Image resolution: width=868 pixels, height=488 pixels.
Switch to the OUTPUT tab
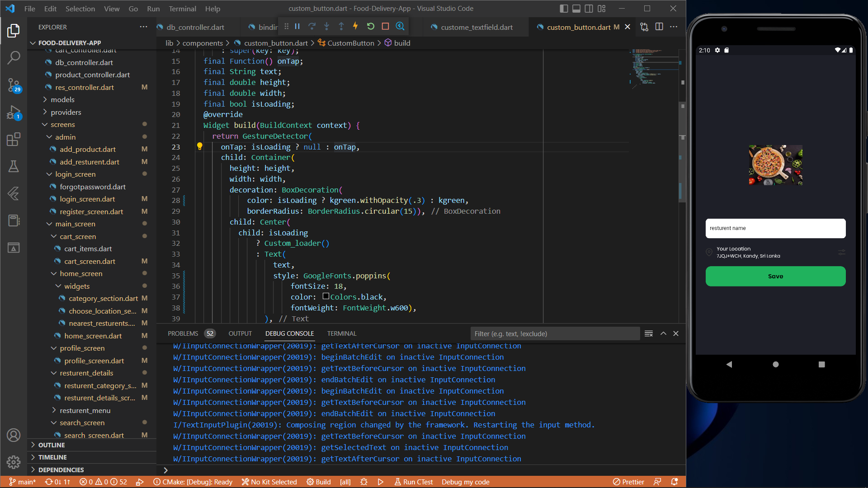point(240,333)
